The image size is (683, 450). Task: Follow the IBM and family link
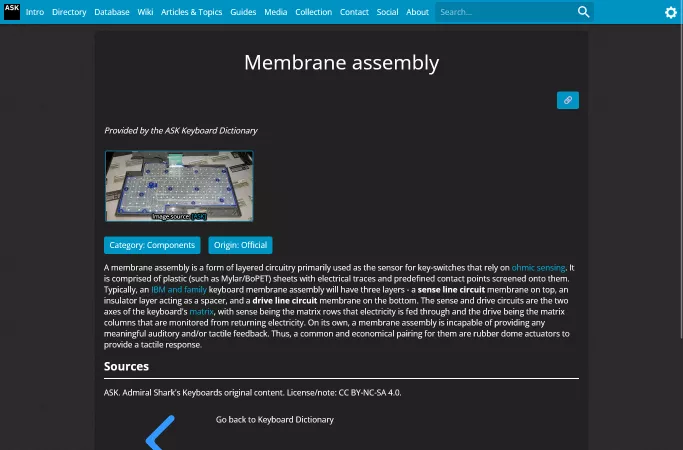tap(179, 290)
